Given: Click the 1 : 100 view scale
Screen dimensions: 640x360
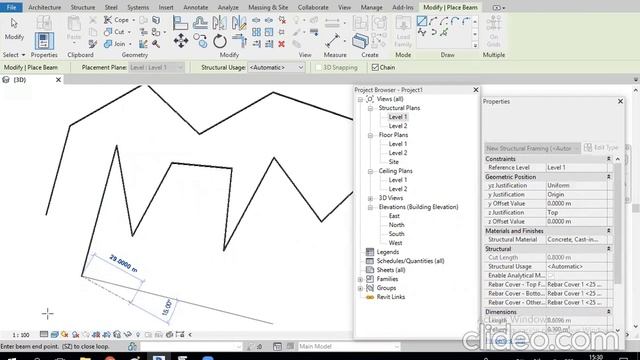Looking at the screenshot, I should click(21, 335).
